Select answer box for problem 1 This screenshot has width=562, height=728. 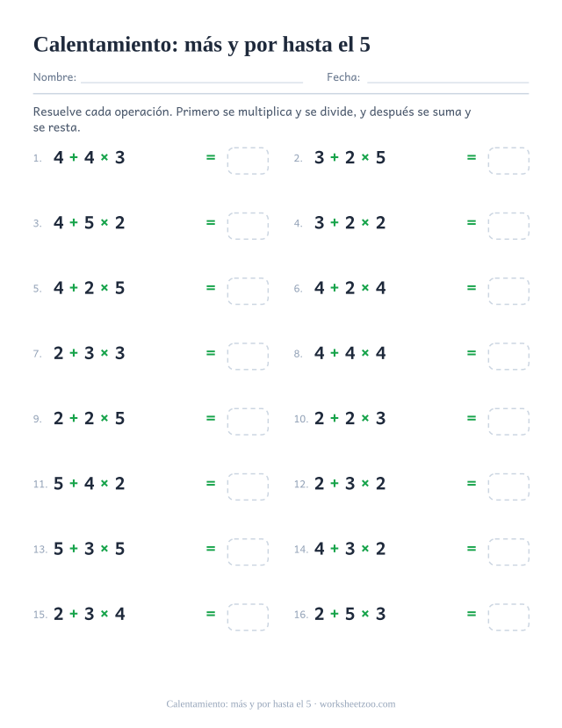click(x=248, y=161)
